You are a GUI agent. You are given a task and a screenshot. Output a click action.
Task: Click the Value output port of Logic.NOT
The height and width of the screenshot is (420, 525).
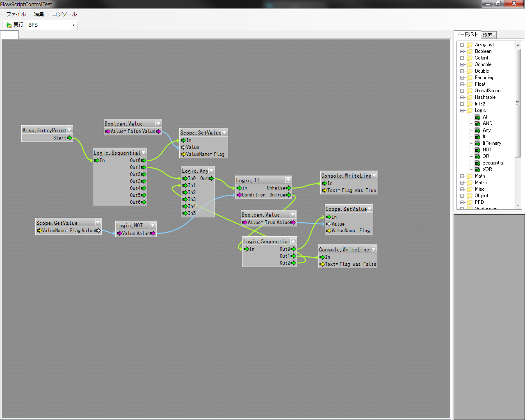153,233
